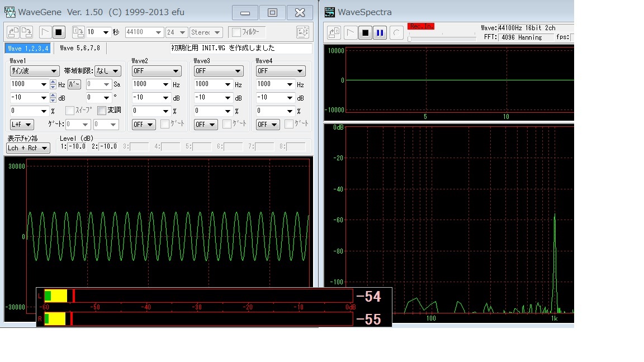644x362 pixels.
Task: Enable the フィルター checkbox
Action: 236,32
